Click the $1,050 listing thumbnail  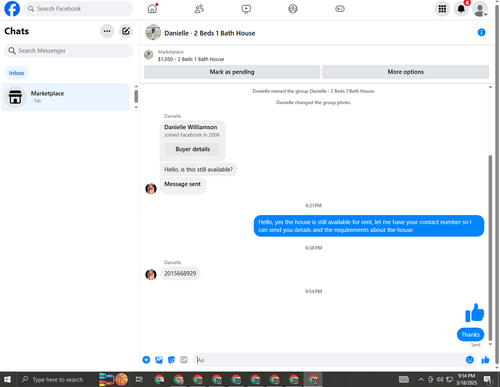pyautogui.click(x=149, y=55)
